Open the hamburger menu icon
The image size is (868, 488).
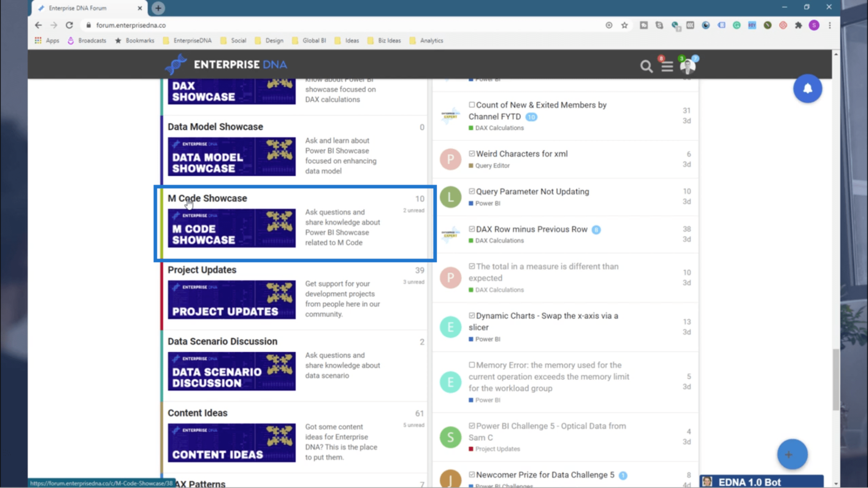[x=667, y=66]
